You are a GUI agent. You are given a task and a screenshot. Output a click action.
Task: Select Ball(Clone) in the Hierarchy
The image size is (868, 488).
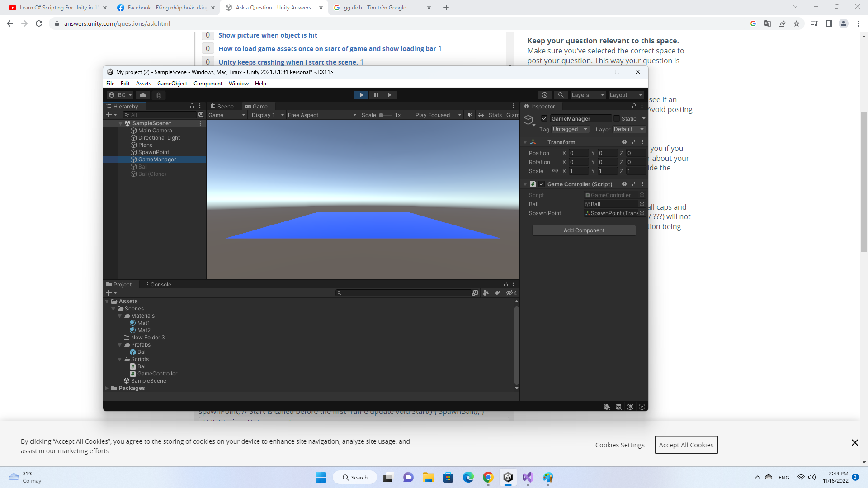(x=152, y=174)
